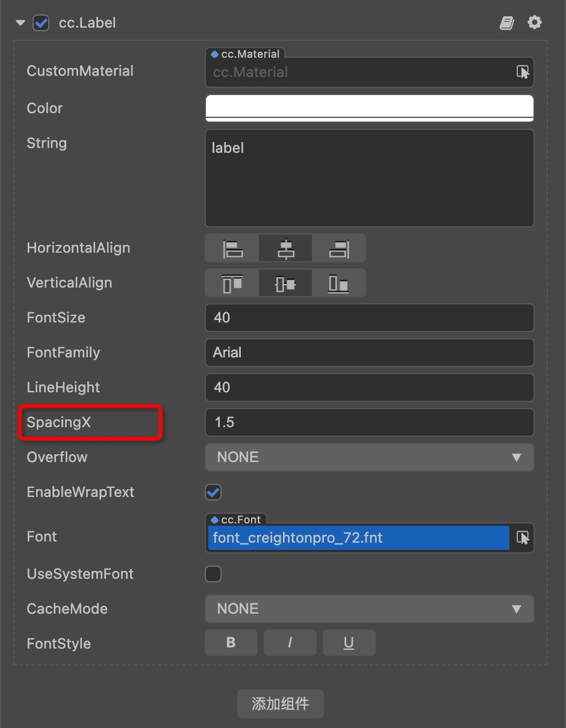The width and height of the screenshot is (566, 728).
Task: Open the Overflow dropdown
Action: point(369,457)
